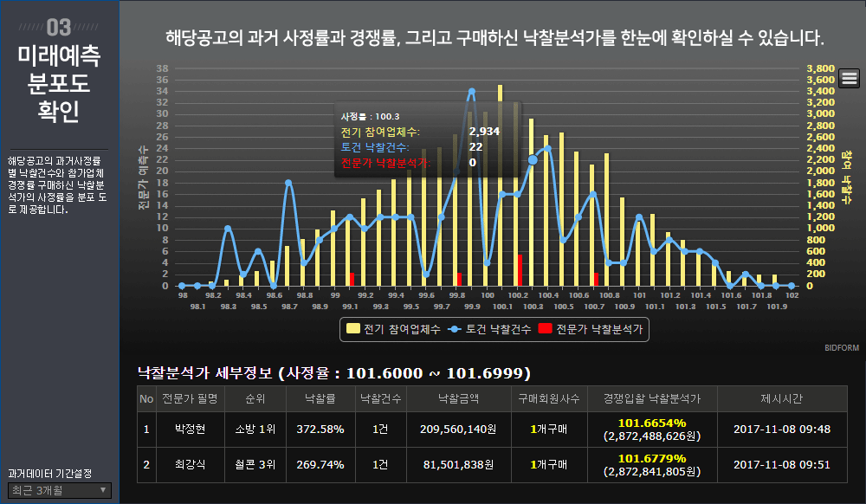Click expert name 박정현 in row 1

coord(190,429)
